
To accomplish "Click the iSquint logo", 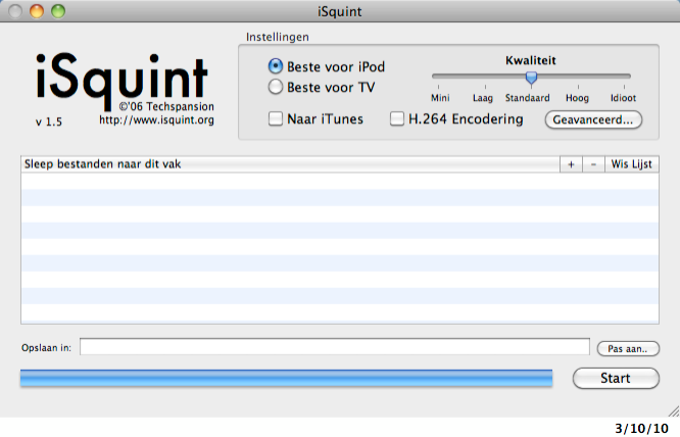I will pyautogui.click(x=121, y=80).
